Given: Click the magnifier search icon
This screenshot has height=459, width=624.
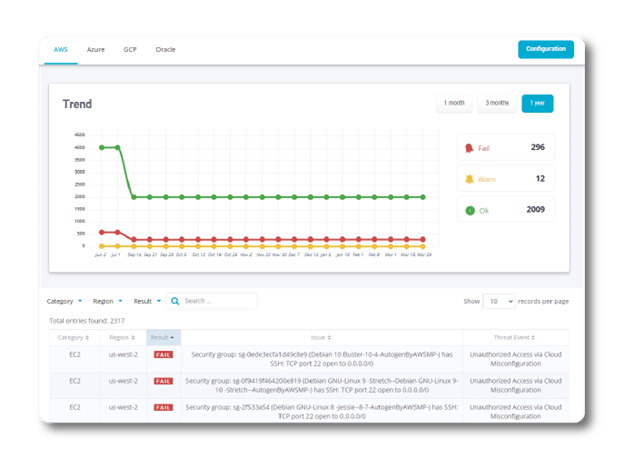Looking at the screenshot, I should click(175, 301).
